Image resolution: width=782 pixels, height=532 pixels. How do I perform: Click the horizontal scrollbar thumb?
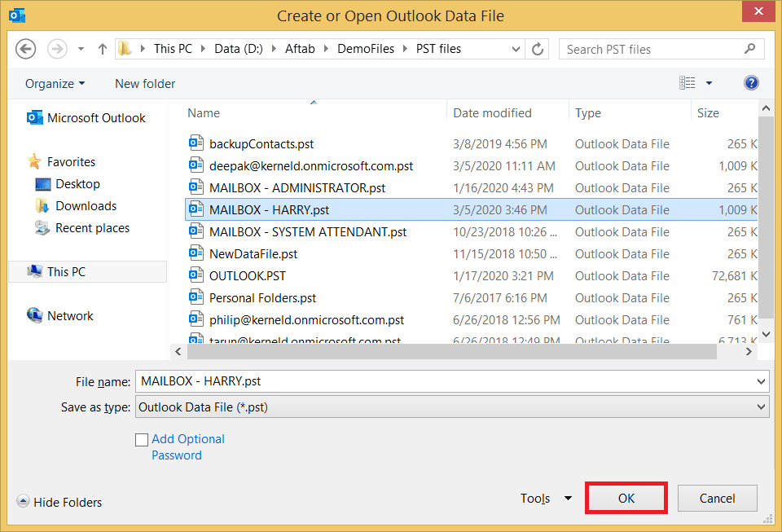(x=452, y=351)
